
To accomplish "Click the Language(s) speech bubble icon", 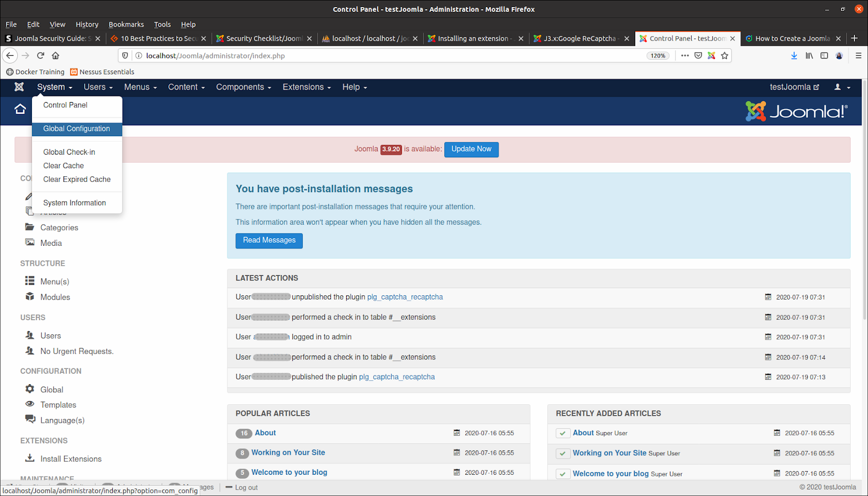I will (30, 419).
